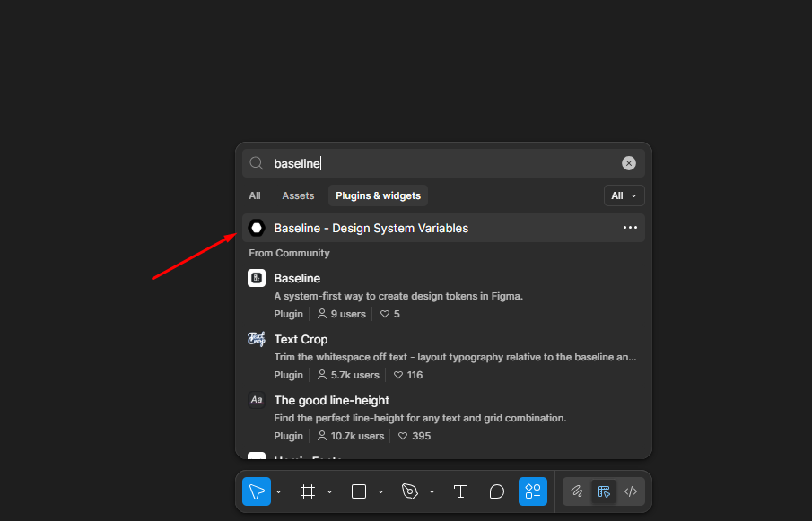Screen dimensions: 812x521
Task: Switch to the Assets tab
Action: [x=298, y=195]
